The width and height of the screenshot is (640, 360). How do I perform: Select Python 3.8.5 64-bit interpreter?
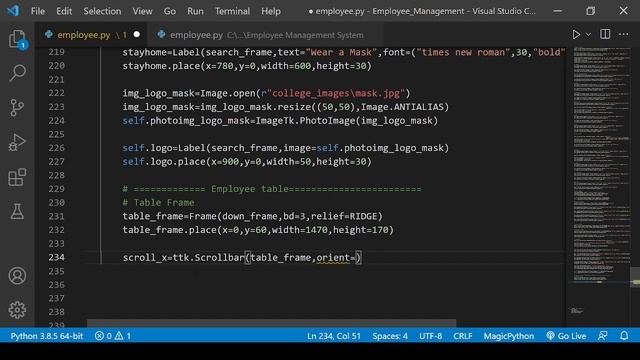47,336
